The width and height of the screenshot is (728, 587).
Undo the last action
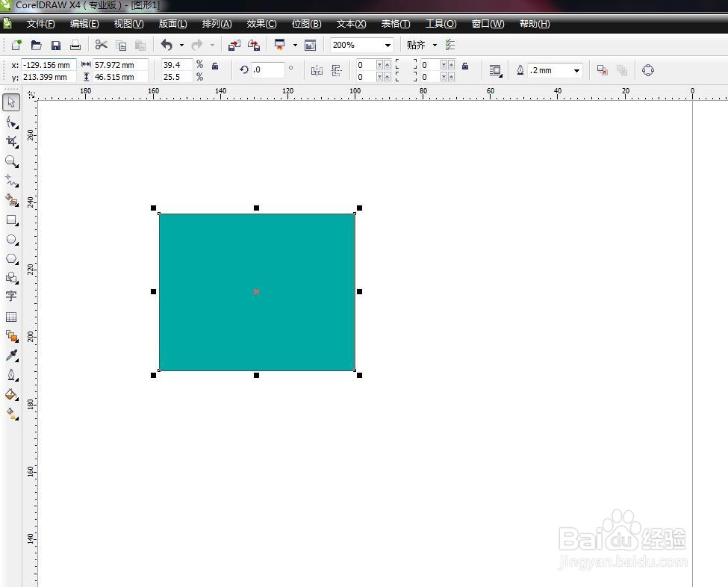(x=167, y=45)
